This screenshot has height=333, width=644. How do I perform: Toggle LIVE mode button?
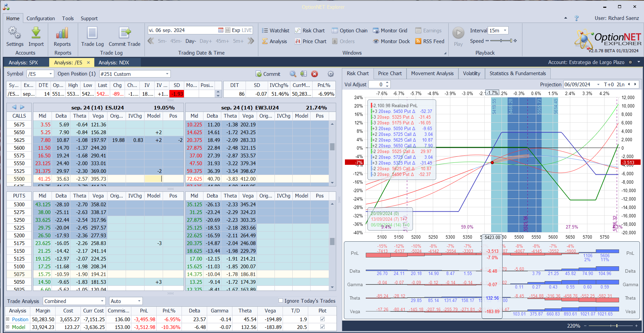tap(247, 30)
